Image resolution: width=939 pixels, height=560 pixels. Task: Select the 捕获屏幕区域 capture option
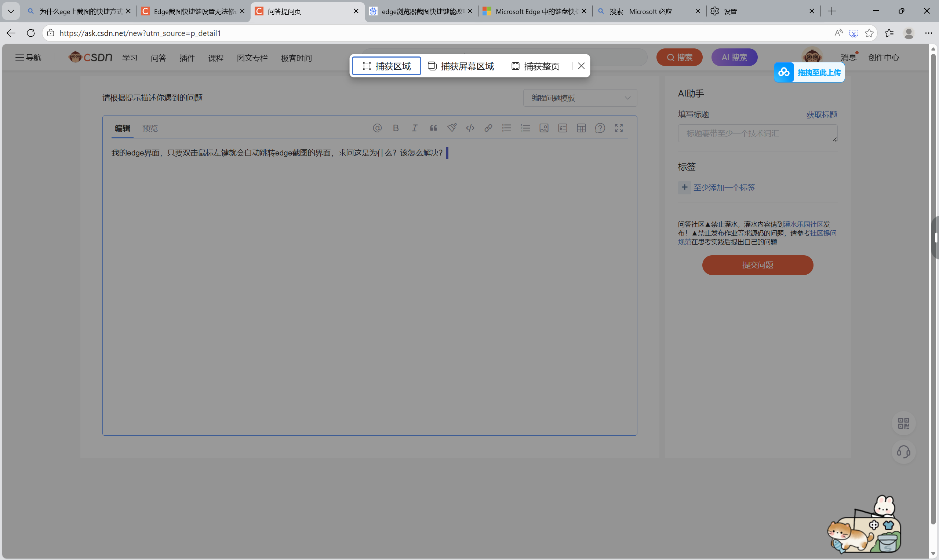pos(461,66)
